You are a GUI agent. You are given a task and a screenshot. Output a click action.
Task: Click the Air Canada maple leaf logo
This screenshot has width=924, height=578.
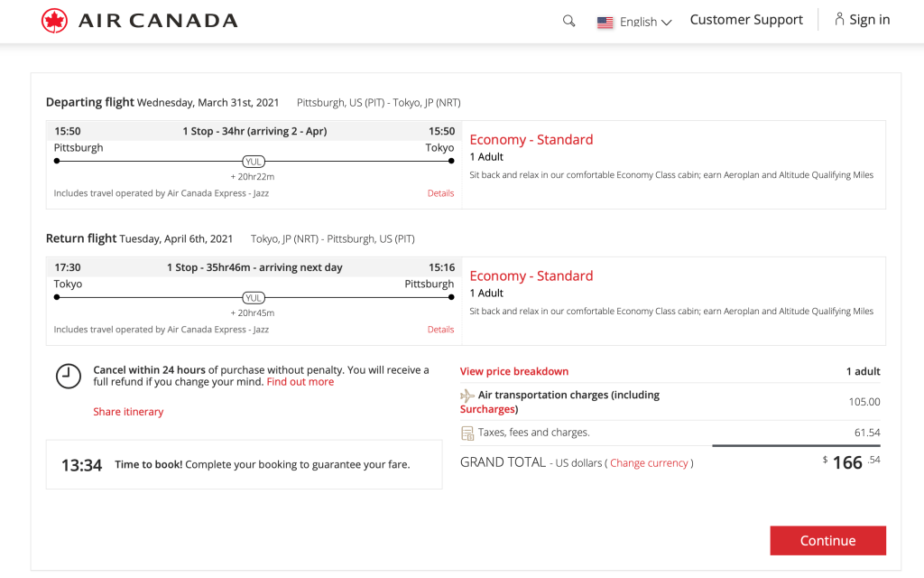click(x=55, y=21)
